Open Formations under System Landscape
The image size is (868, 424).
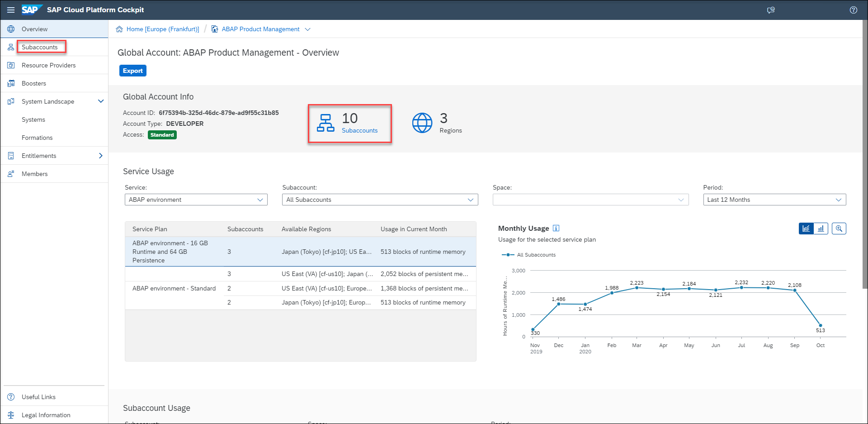(37, 138)
